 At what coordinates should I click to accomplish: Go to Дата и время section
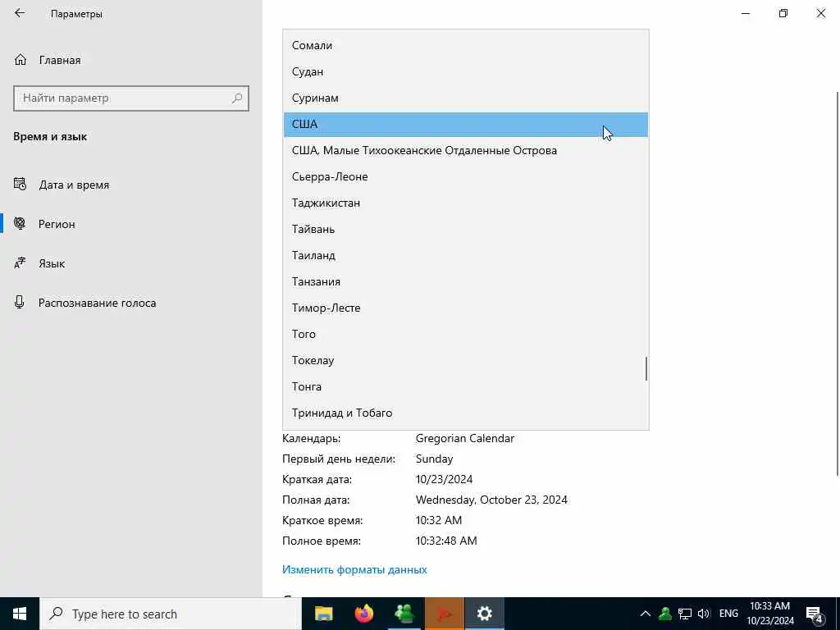click(x=131, y=185)
